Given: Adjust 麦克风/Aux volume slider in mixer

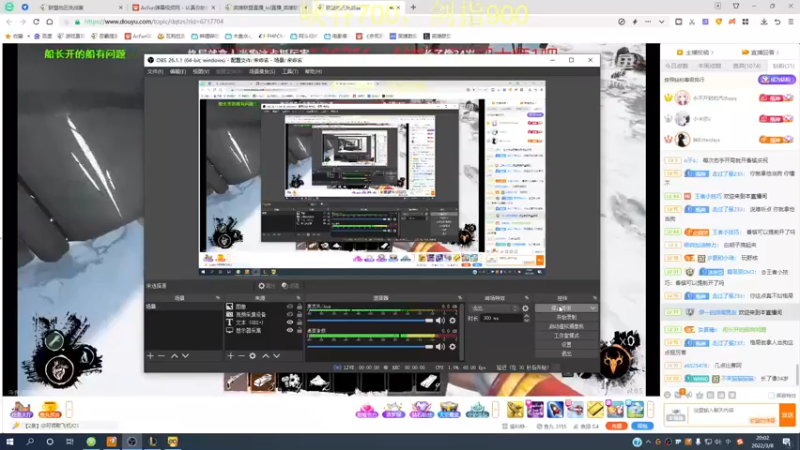Looking at the screenshot, I should pyautogui.click(x=370, y=320).
